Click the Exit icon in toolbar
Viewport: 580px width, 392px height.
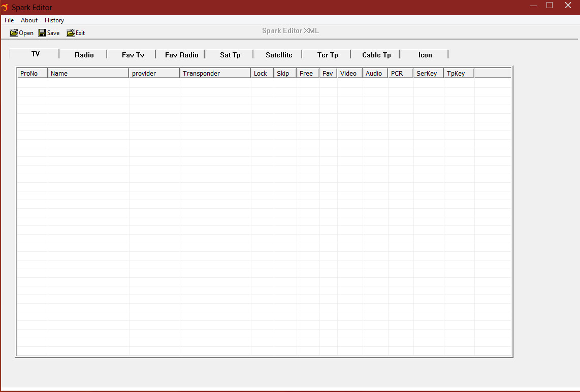[70, 33]
